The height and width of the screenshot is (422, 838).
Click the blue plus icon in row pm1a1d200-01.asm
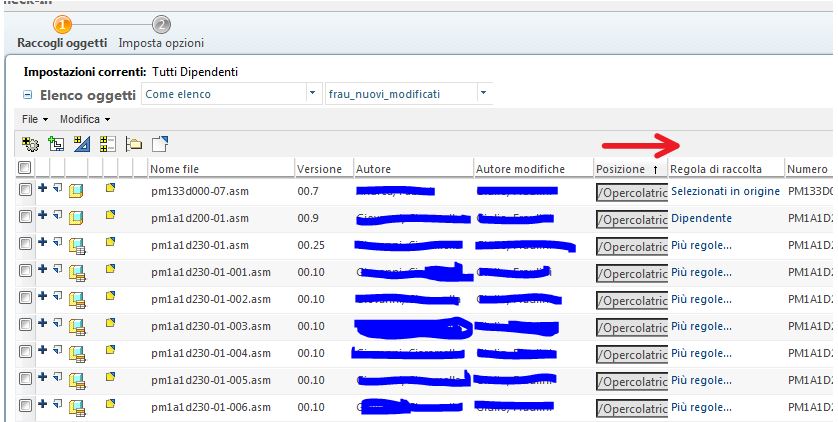pyautogui.click(x=42, y=215)
